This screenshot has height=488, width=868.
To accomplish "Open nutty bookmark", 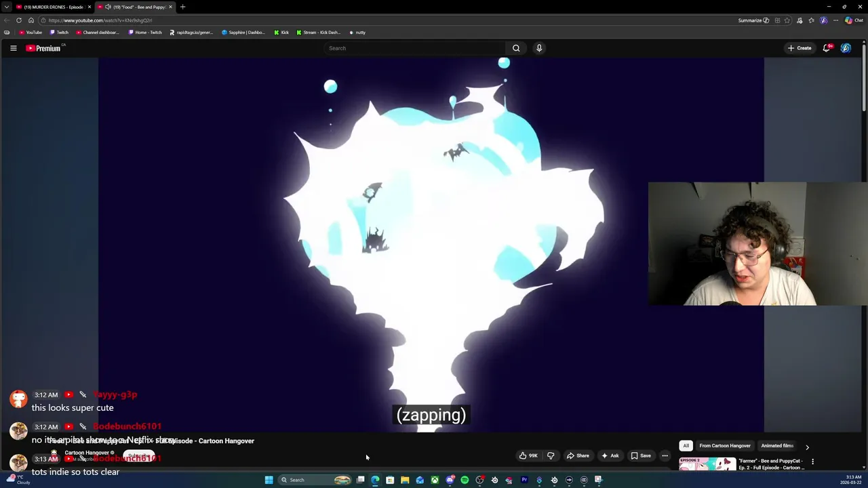I will (357, 33).
